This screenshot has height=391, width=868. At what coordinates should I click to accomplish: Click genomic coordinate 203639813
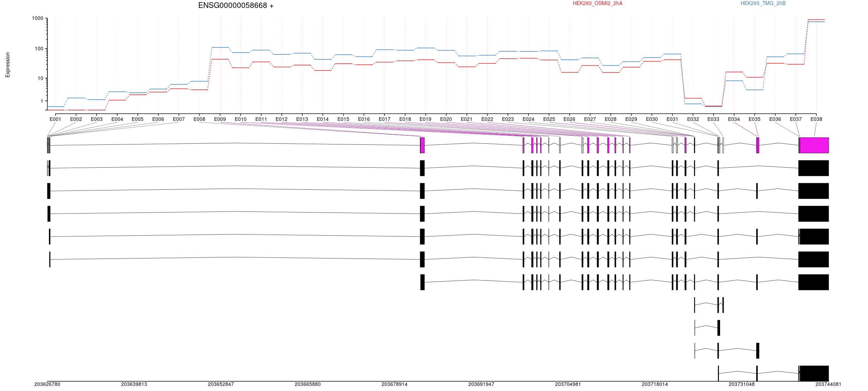134,384
